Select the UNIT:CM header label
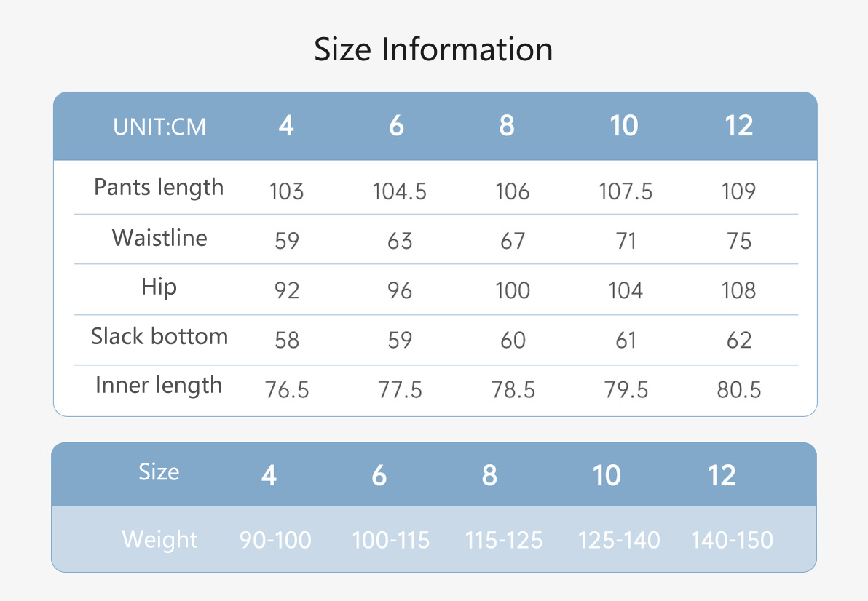This screenshot has width=868, height=601. tap(159, 127)
